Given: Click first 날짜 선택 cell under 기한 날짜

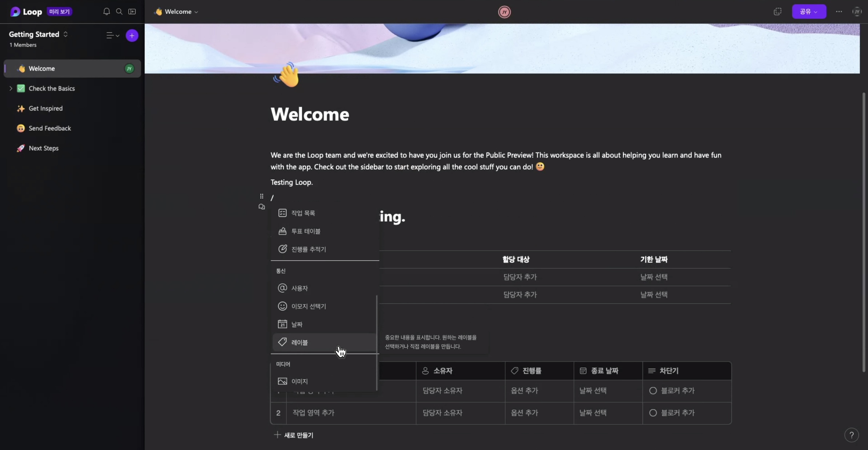Looking at the screenshot, I should [654, 277].
